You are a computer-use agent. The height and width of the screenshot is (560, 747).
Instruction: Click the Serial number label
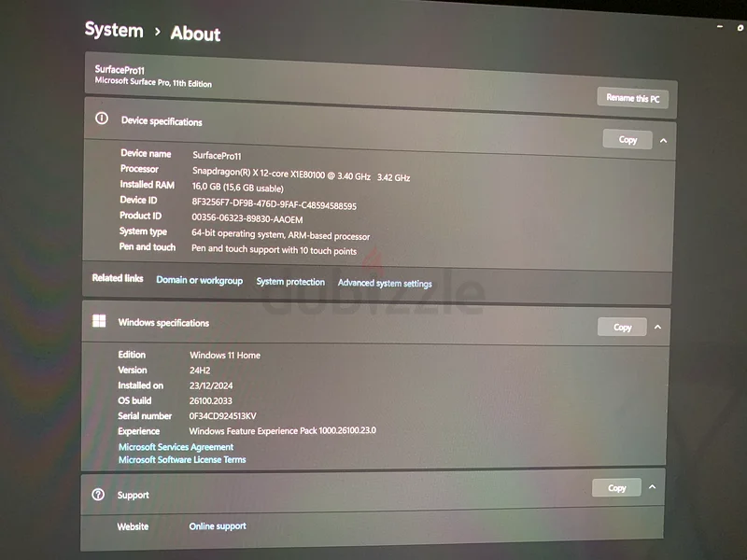click(x=145, y=415)
